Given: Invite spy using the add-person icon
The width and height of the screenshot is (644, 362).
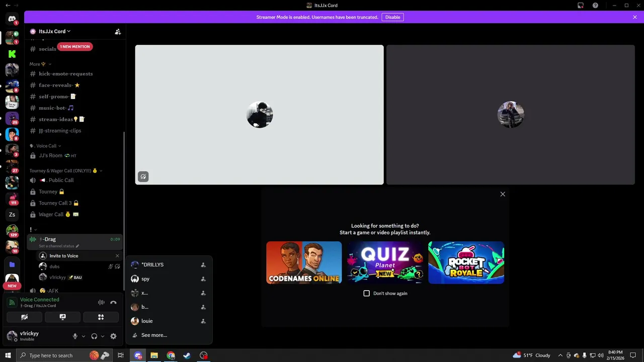Looking at the screenshot, I should pyautogui.click(x=203, y=279).
